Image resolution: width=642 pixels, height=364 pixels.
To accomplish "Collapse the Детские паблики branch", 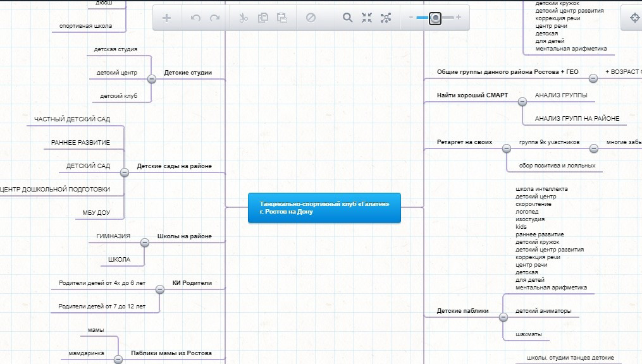I will click(x=503, y=317).
